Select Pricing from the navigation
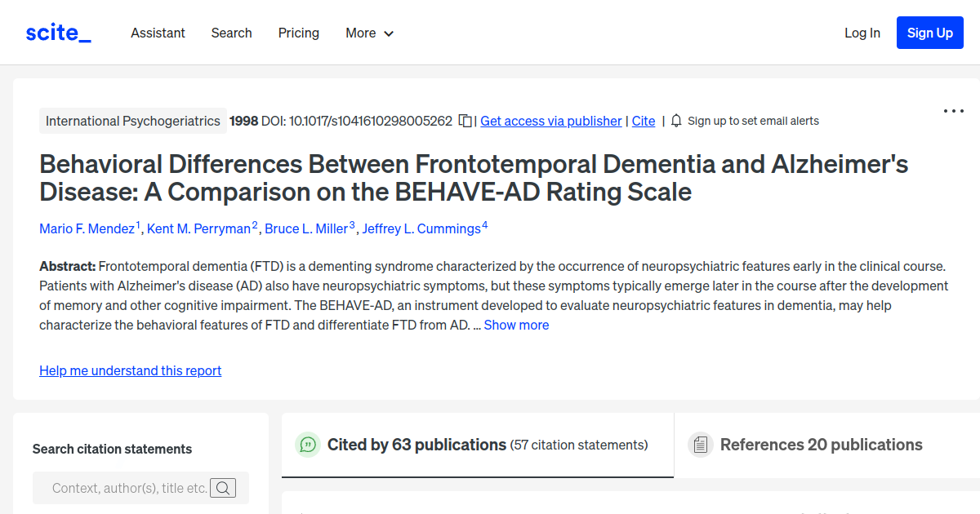 [x=298, y=33]
